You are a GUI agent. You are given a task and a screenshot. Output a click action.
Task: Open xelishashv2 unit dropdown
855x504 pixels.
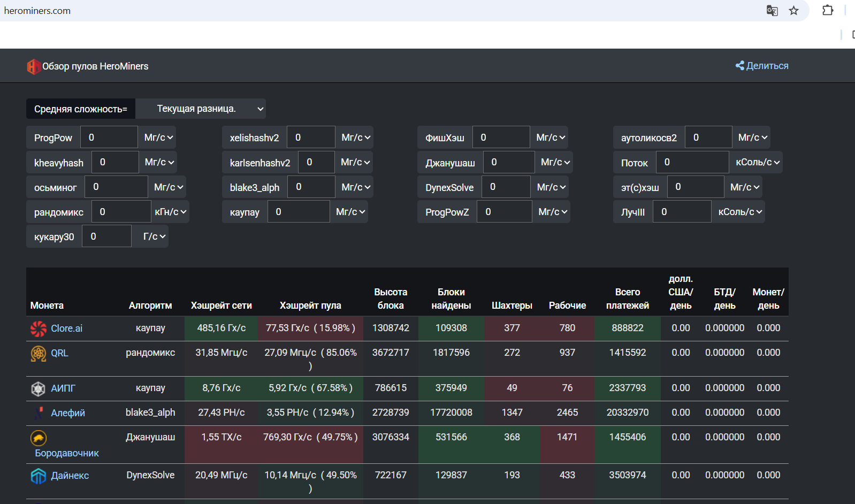click(x=354, y=138)
